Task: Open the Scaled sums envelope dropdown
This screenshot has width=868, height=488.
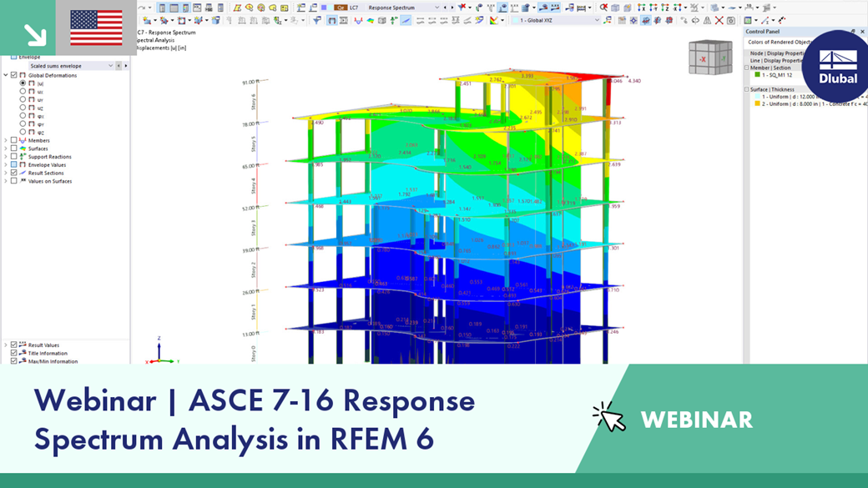Action: pos(110,66)
